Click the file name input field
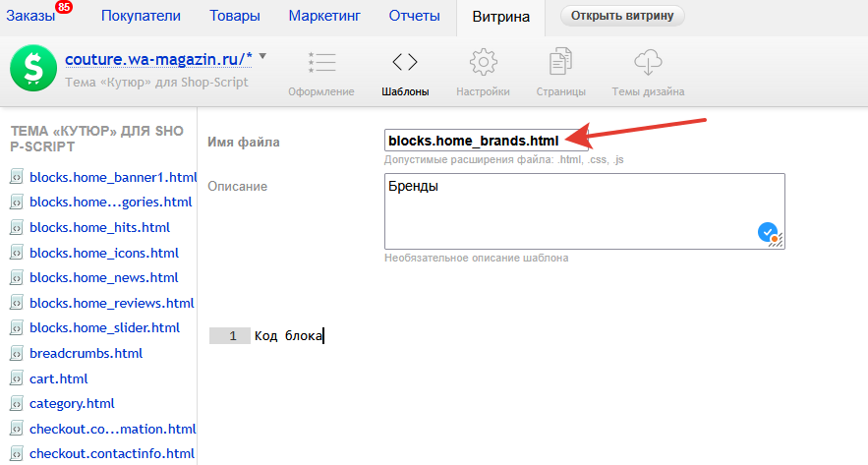Image resolution: width=868 pixels, height=465 pixels. coord(486,142)
